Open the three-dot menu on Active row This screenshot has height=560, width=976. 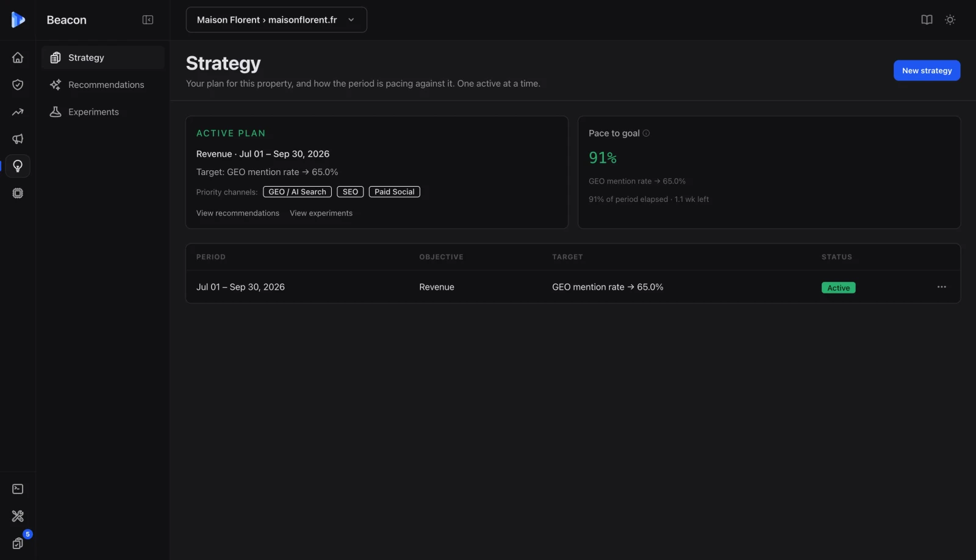click(x=941, y=287)
